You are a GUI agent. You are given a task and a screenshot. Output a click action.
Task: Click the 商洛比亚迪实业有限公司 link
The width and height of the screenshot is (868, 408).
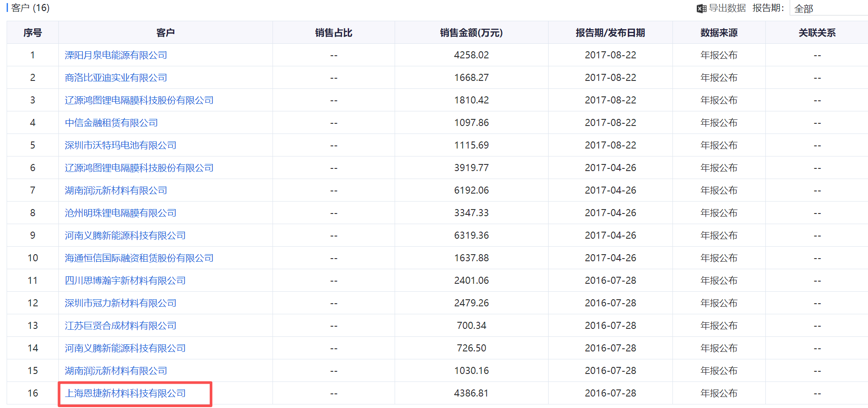point(116,78)
